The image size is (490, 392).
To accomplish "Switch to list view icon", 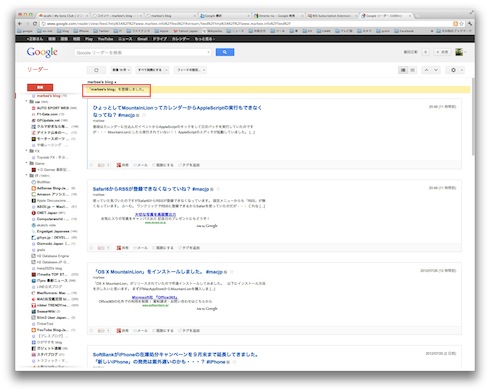I will coord(412,70).
